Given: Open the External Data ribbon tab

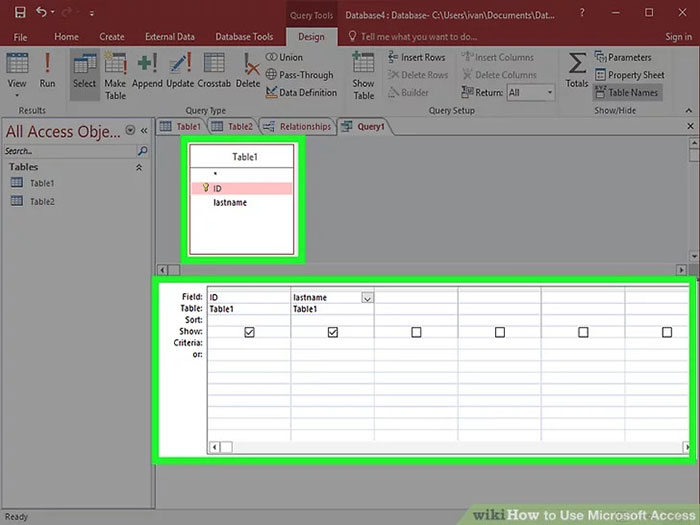Looking at the screenshot, I should tap(168, 37).
